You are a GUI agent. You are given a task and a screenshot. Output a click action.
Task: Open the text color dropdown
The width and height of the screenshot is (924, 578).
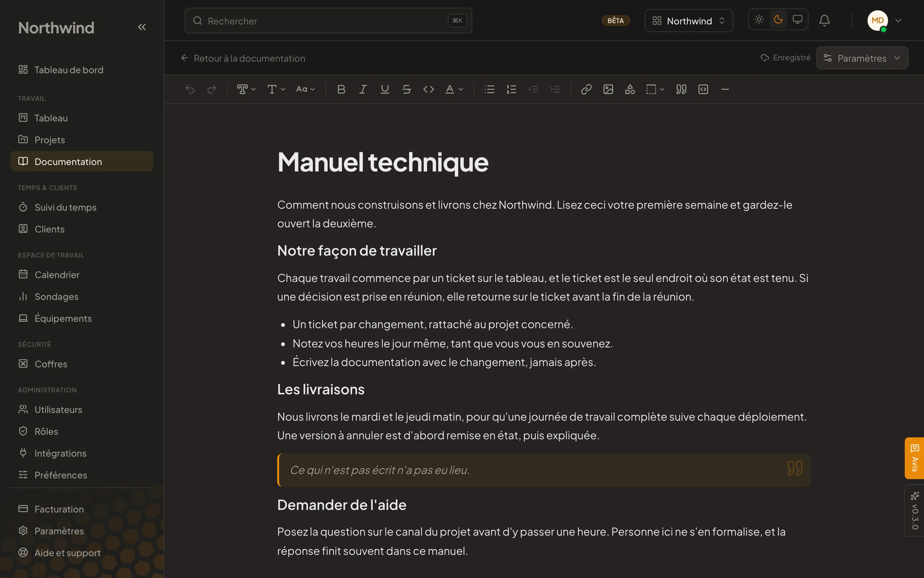coord(454,90)
